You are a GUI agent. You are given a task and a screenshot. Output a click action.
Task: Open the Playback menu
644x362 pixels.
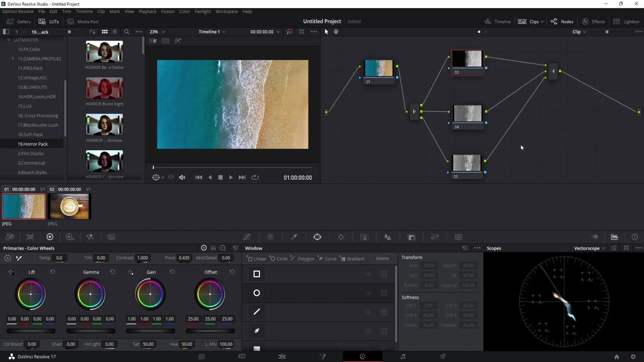click(147, 11)
